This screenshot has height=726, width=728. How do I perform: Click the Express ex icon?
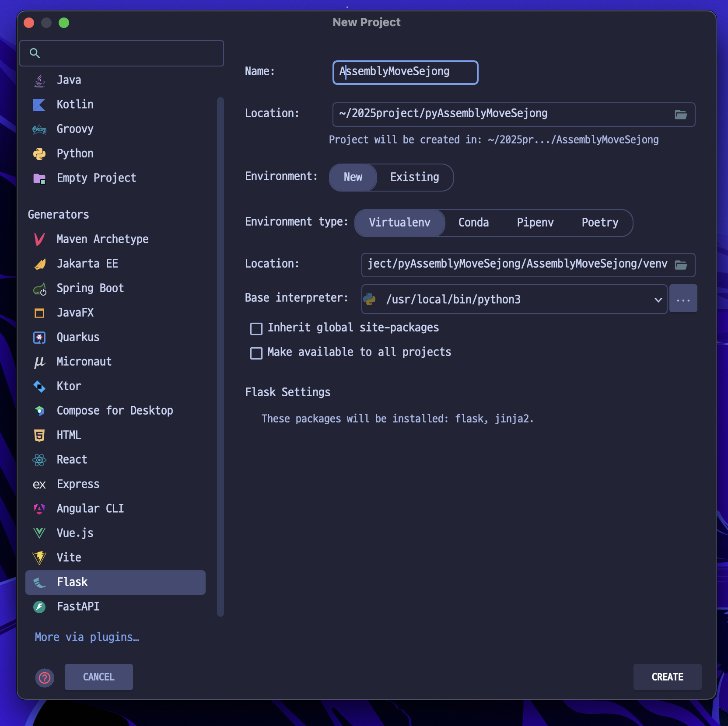39,484
